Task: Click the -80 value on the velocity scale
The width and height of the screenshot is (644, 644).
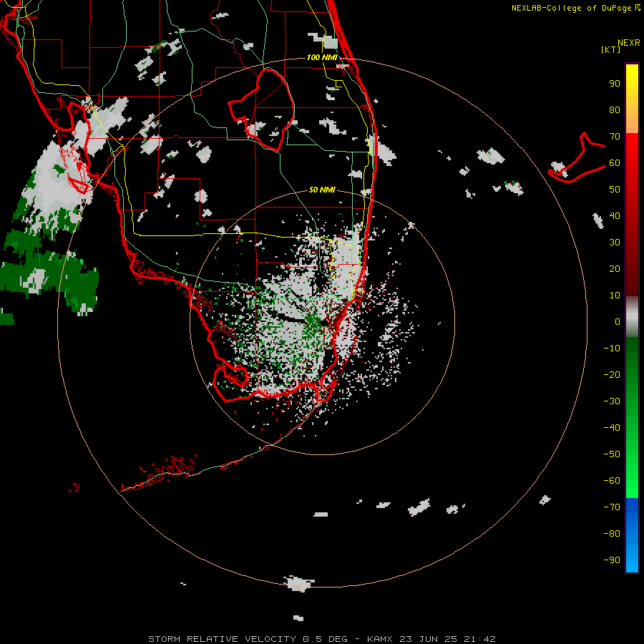Action: (612, 534)
